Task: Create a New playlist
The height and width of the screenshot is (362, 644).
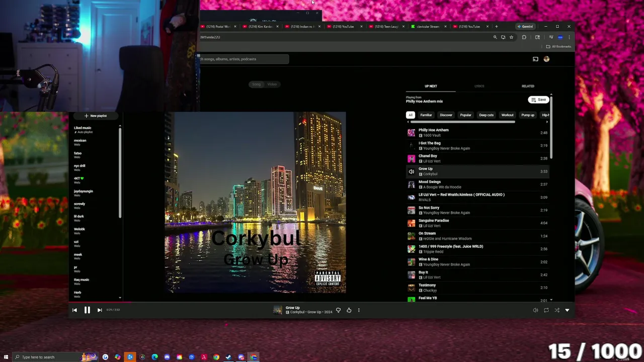Action: coord(96,116)
